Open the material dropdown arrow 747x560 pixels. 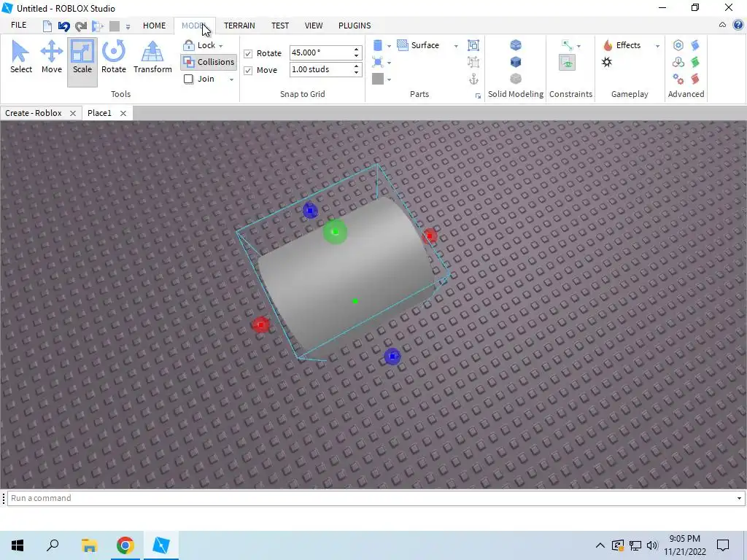(x=389, y=63)
